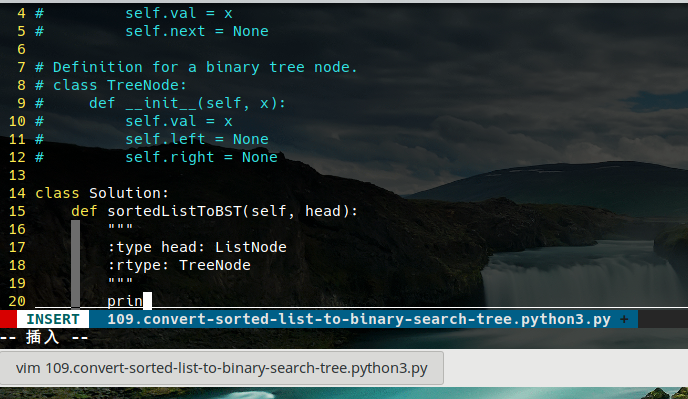688x399 pixels.
Task: Click 'sortedListToBST' function name
Action: pyautogui.click(x=175, y=211)
